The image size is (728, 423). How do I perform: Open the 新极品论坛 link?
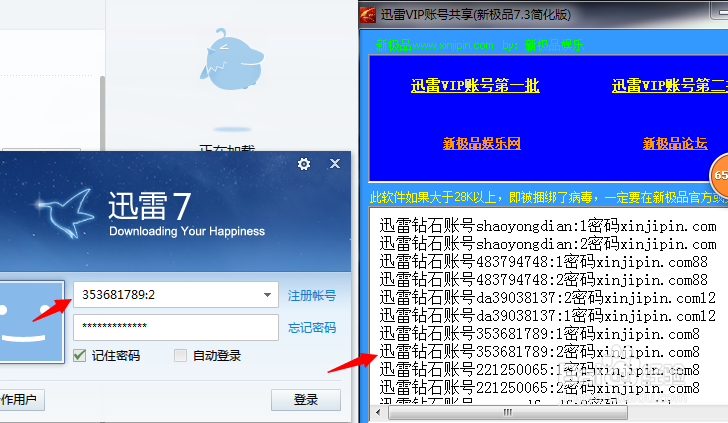click(x=675, y=143)
